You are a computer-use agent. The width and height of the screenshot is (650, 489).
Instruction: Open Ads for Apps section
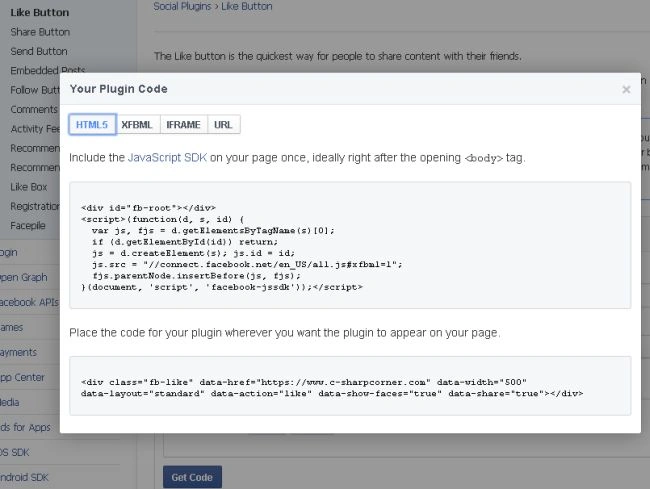coord(25,427)
